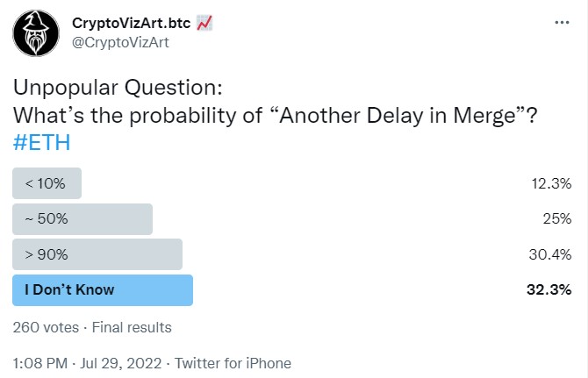Viewport: 588px width, 378px height.
Task: Click the "Twitter for iPhone" source link
Action: (x=233, y=362)
